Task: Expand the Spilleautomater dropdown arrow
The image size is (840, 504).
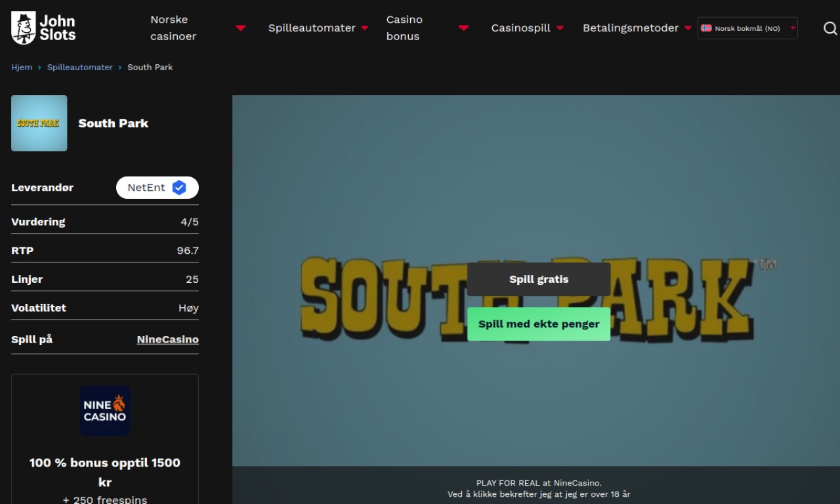Action: (x=365, y=28)
